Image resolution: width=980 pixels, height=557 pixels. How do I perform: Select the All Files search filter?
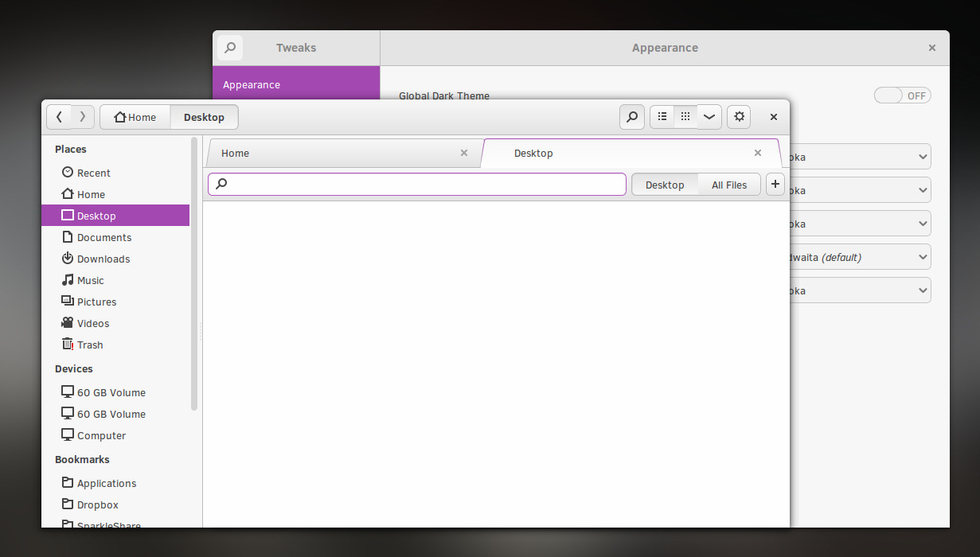click(x=728, y=184)
